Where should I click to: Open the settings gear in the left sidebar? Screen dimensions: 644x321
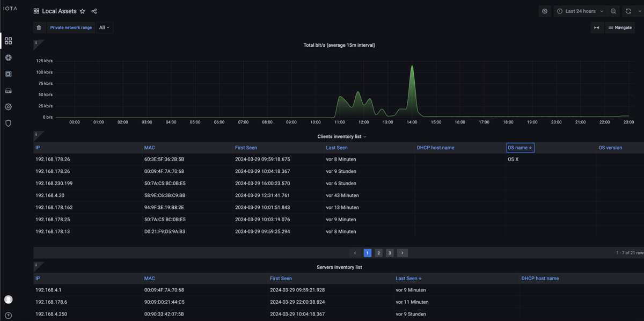pos(8,106)
